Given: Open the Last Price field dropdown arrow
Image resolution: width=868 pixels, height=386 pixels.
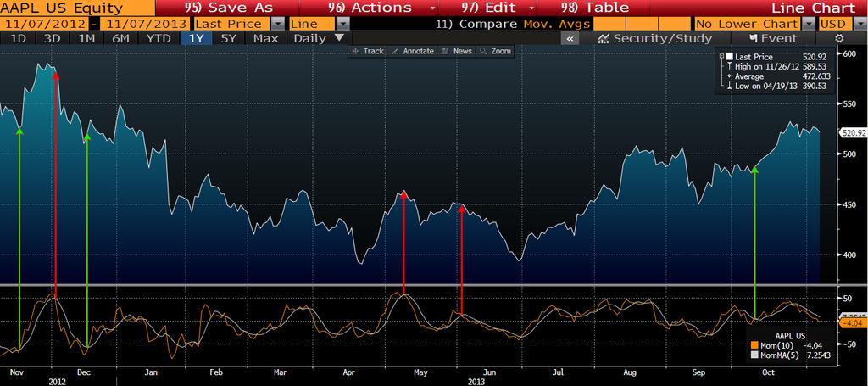Looking at the screenshot, I should (x=279, y=25).
